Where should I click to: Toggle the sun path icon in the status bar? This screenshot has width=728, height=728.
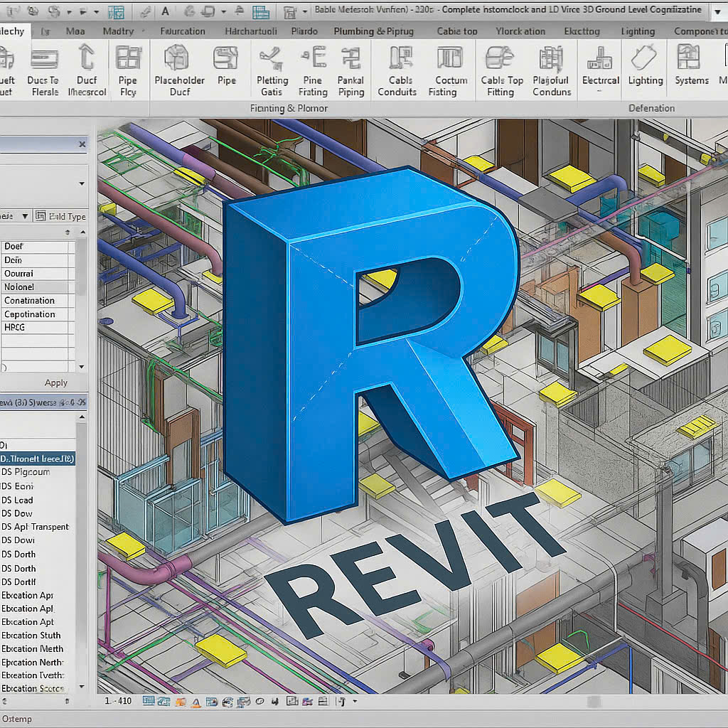(180, 700)
